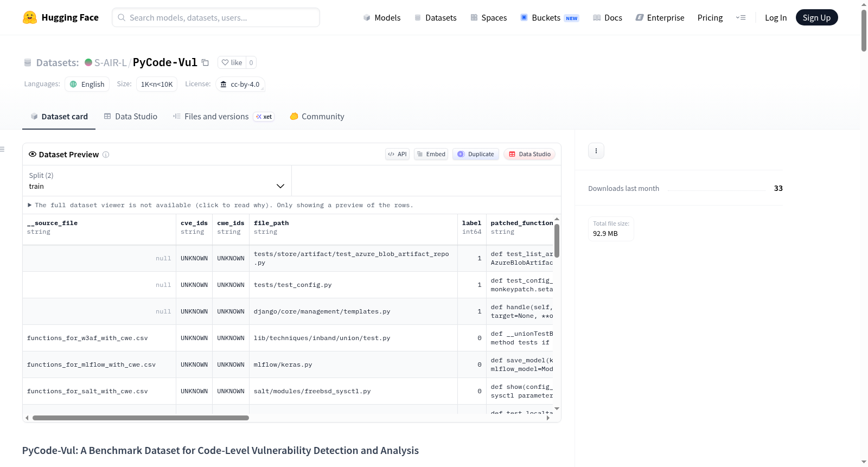Click the table's left scroll arrow

(x=27, y=418)
